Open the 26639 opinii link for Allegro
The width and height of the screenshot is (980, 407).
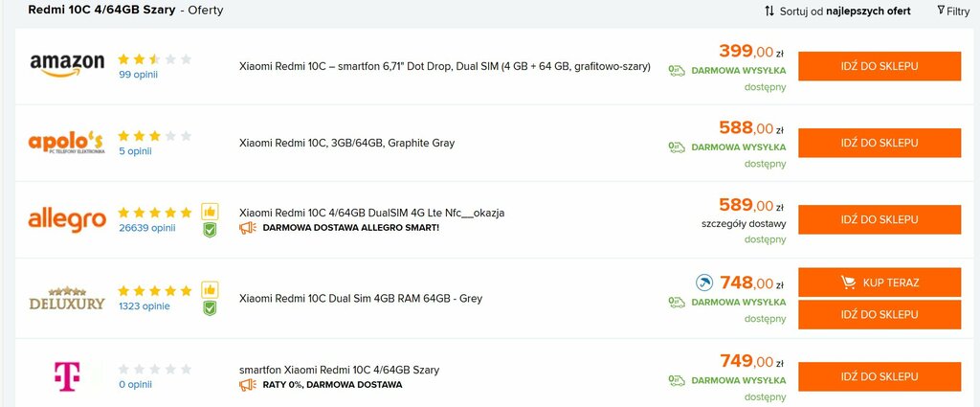[x=146, y=228]
